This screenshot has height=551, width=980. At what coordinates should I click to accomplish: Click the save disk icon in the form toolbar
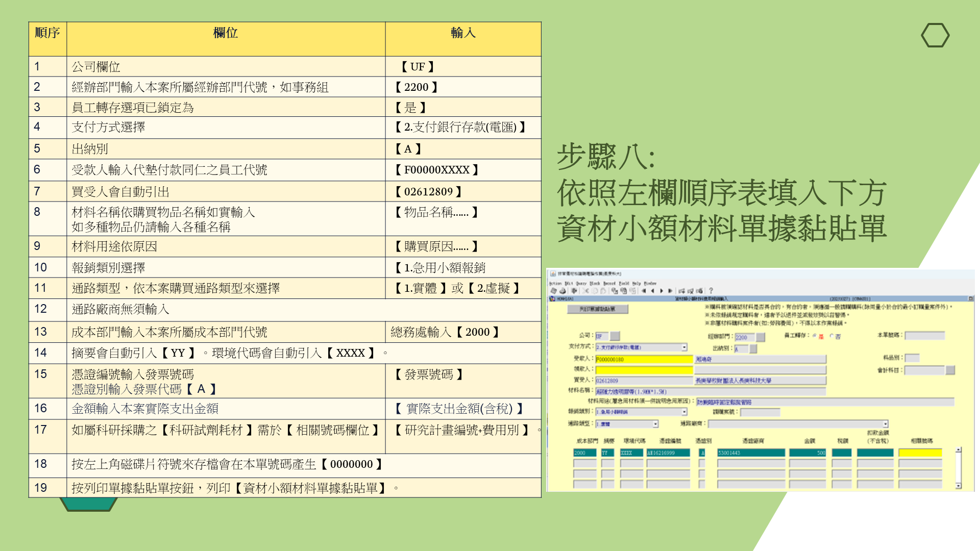(x=554, y=291)
